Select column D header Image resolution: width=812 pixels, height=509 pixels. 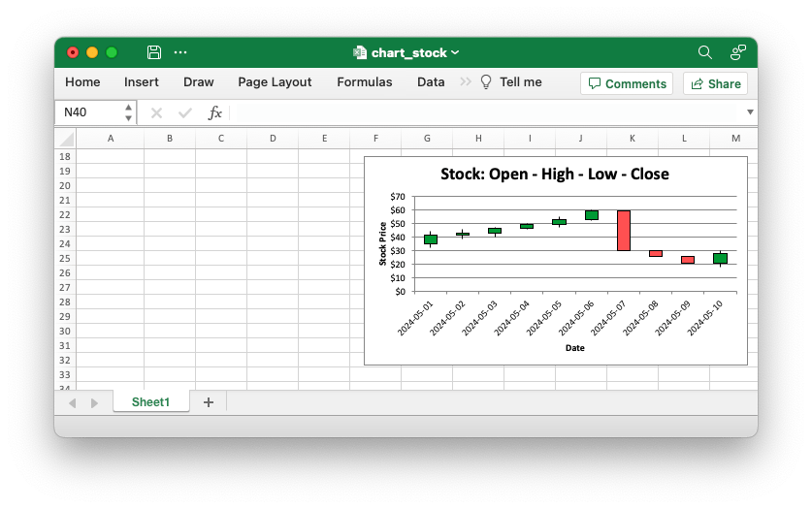(273, 139)
